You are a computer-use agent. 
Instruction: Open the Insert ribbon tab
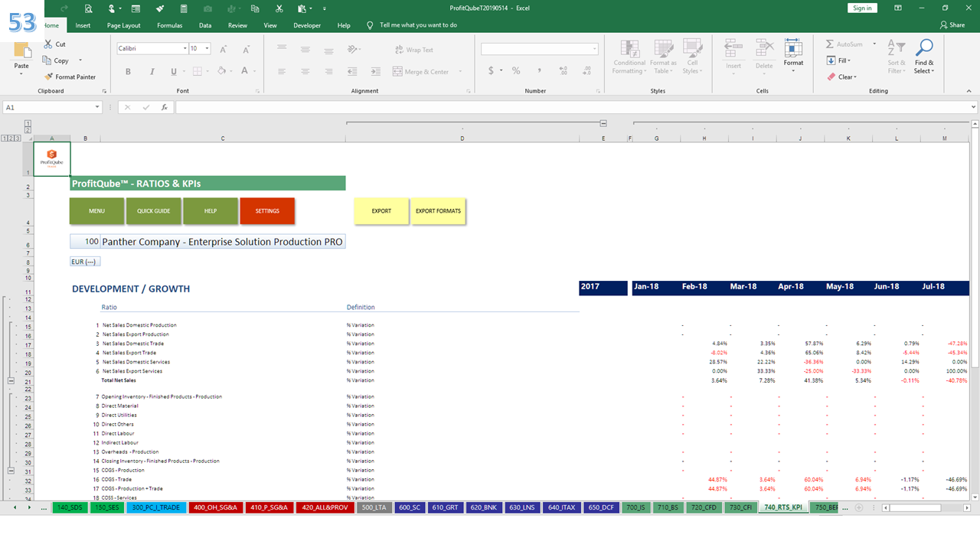(x=83, y=25)
